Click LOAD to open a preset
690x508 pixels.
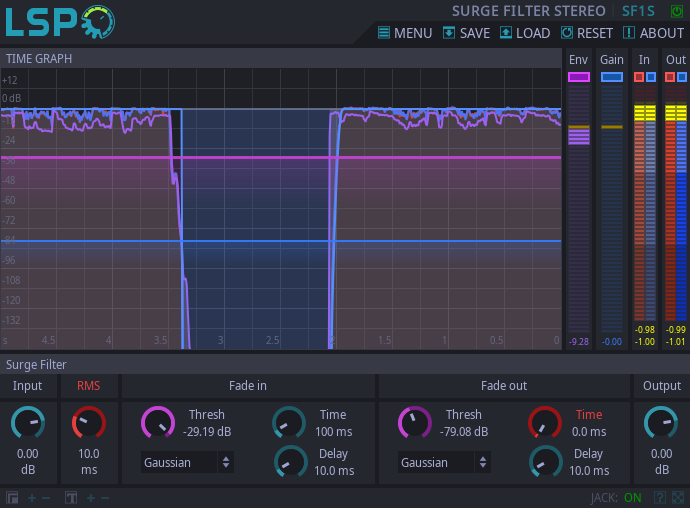pos(525,33)
